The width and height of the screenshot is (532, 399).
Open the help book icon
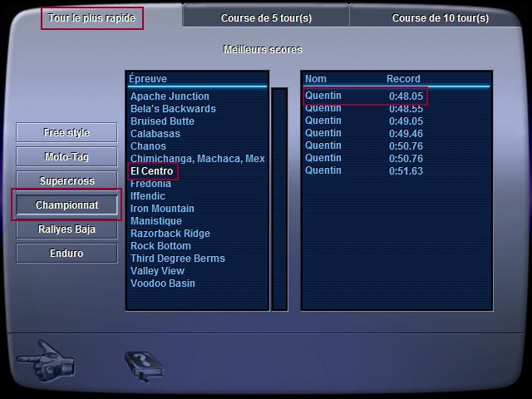[x=143, y=365]
